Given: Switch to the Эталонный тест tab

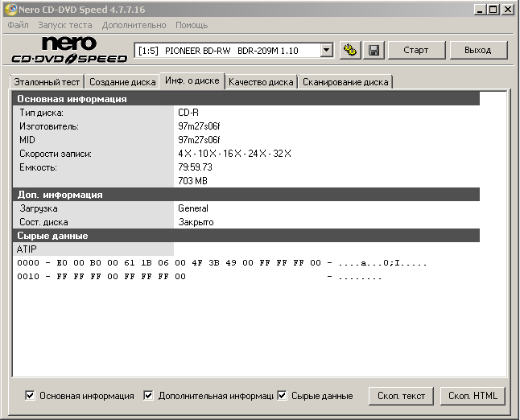Looking at the screenshot, I should tap(47, 82).
